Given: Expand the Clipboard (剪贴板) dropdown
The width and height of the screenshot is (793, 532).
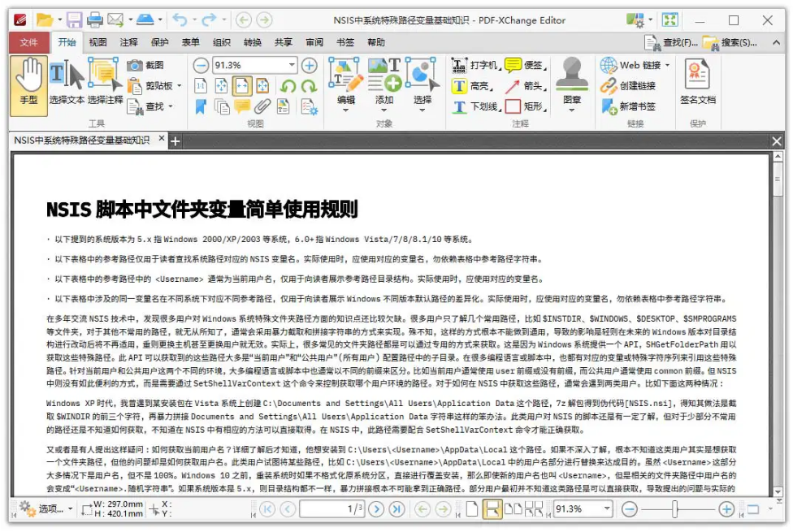Looking at the screenshot, I should click(177, 86).
